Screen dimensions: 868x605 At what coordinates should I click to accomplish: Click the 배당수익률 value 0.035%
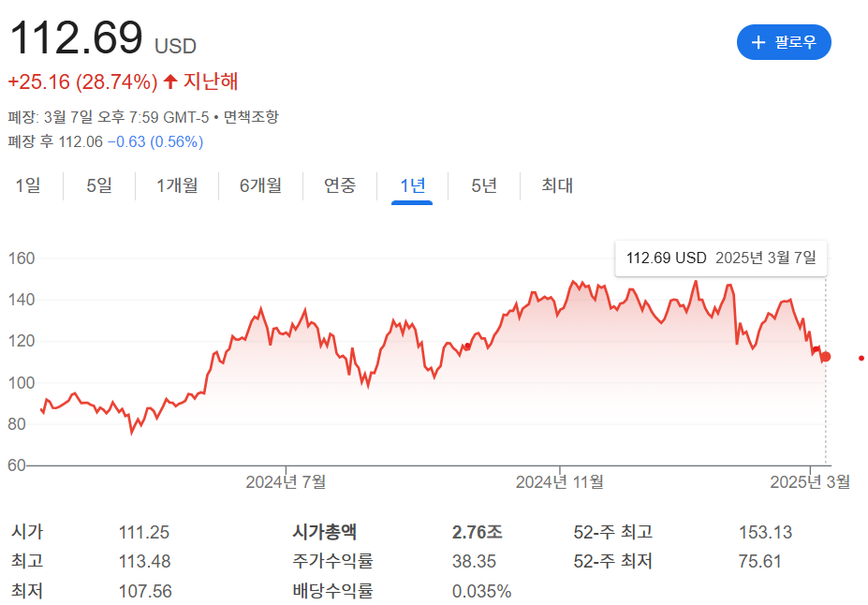click(x=483, y=592)
